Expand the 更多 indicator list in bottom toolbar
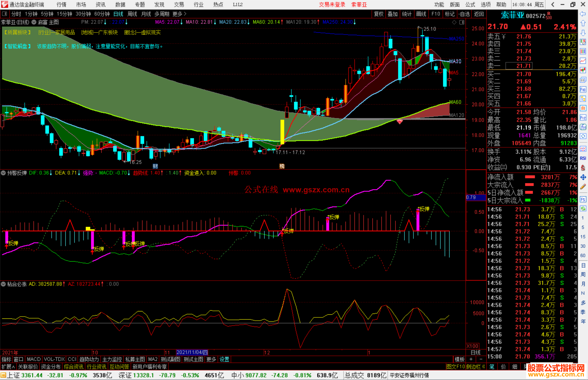Image resolution: width=588 pixels, height=380 pixels. click(x=211, y=359)
